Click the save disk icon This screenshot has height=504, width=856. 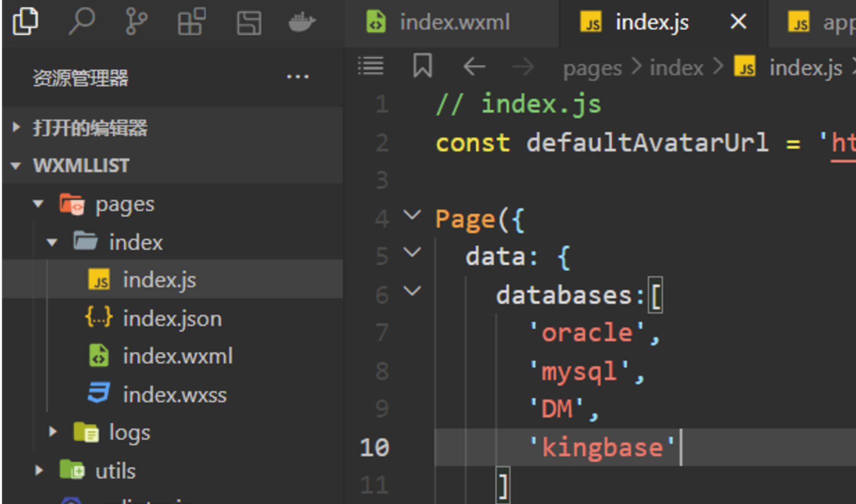tap(249, 22)
